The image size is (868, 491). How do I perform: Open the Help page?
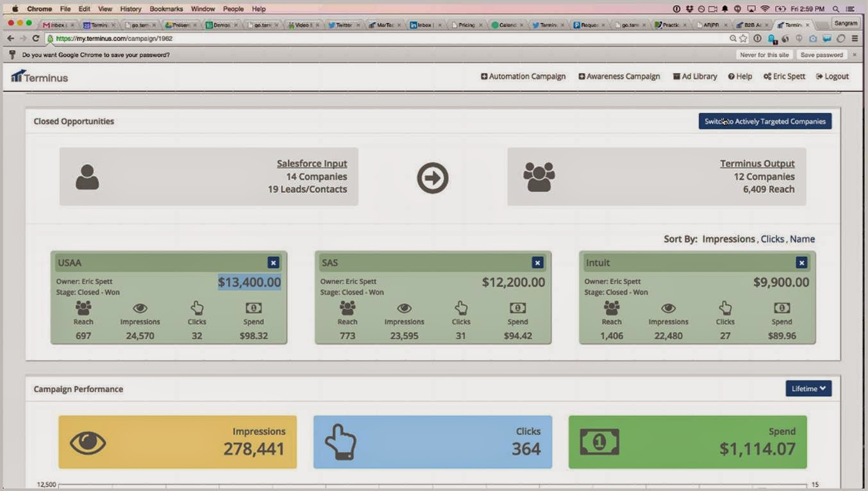[x=740, y=76]
